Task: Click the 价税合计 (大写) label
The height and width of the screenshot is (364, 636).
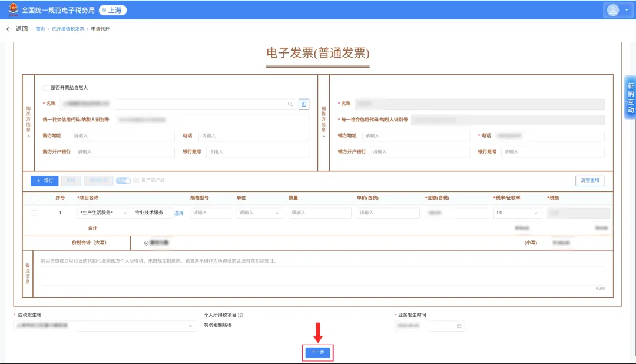Action: 89,243
